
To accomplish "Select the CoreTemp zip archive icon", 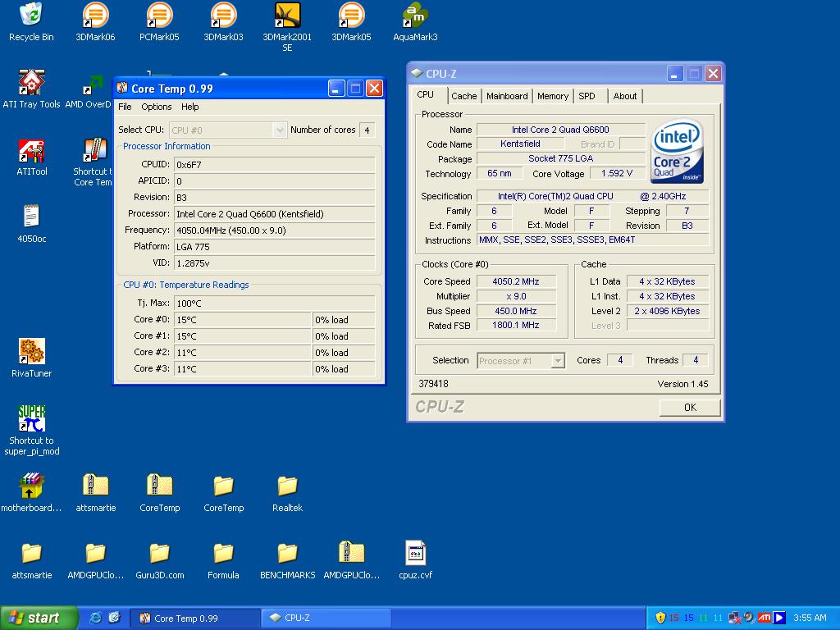I will (160, 492).
